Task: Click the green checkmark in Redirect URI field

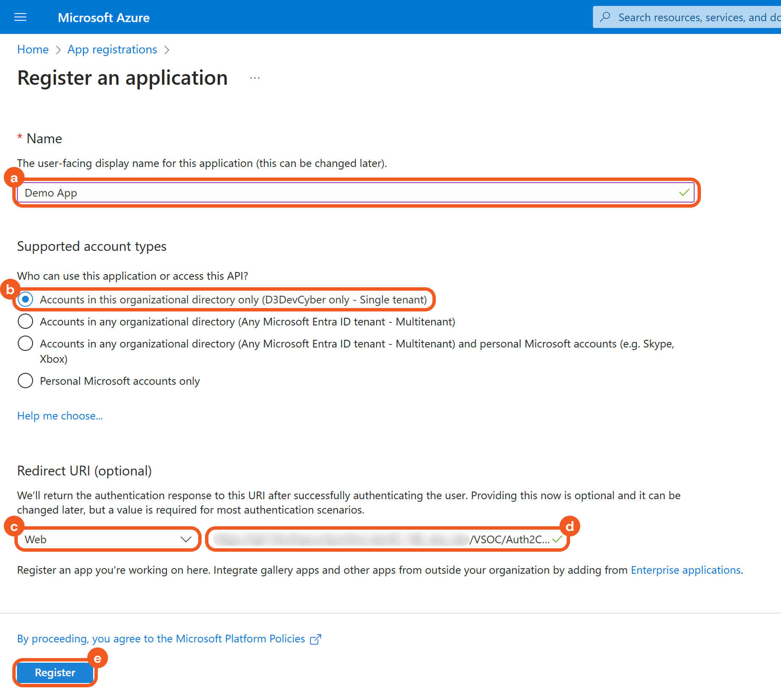Action: 557,539
